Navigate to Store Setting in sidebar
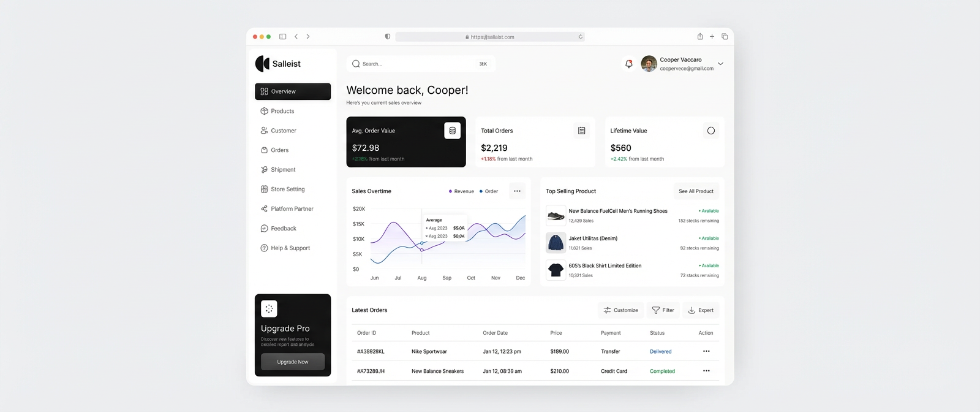The image size is (980, 412). coord(287,189)
